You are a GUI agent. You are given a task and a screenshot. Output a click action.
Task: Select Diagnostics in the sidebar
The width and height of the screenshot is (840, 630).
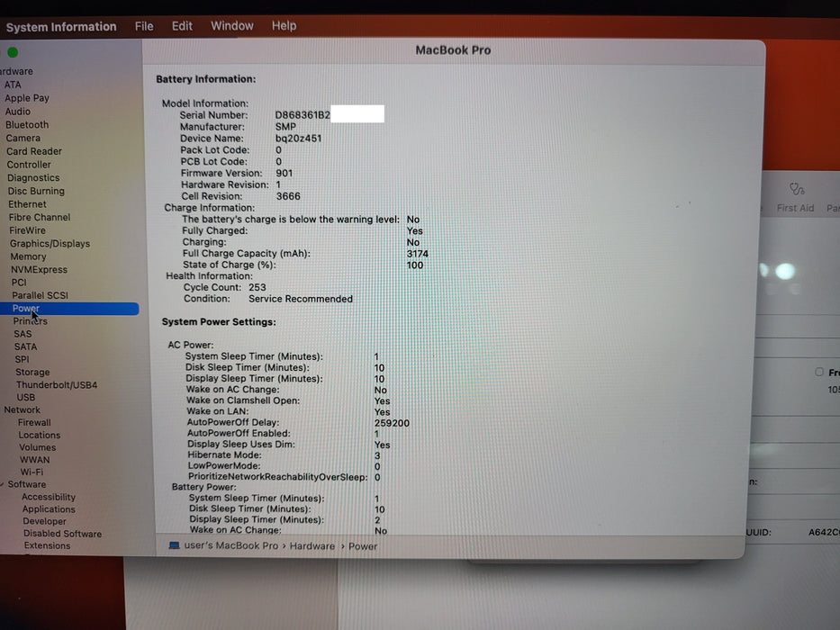pos(33,178)
